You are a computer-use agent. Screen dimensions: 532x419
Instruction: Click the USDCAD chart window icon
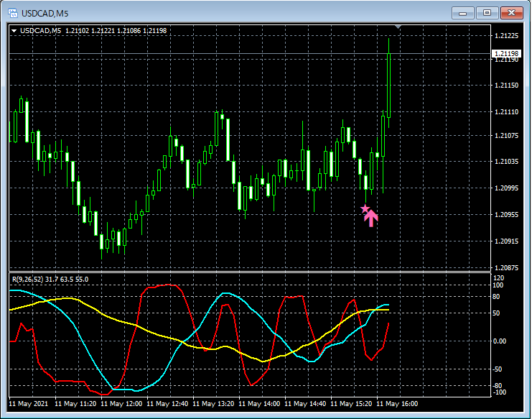coord(13,13)
